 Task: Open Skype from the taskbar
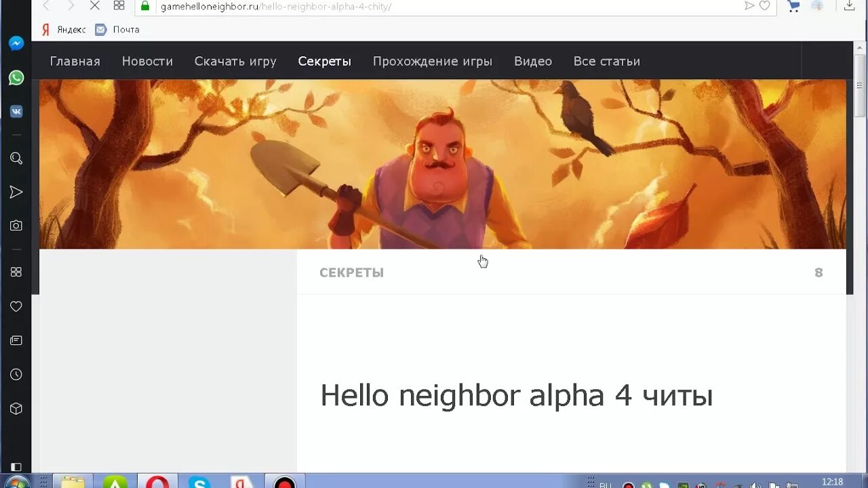tap(199, 481)
